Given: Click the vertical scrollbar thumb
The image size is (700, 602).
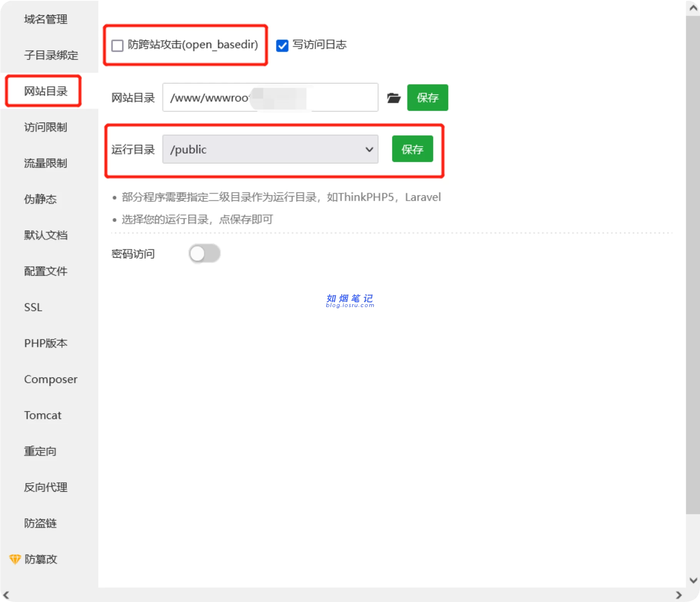Looking at the screenshot, I should click(x=693, y=264).
